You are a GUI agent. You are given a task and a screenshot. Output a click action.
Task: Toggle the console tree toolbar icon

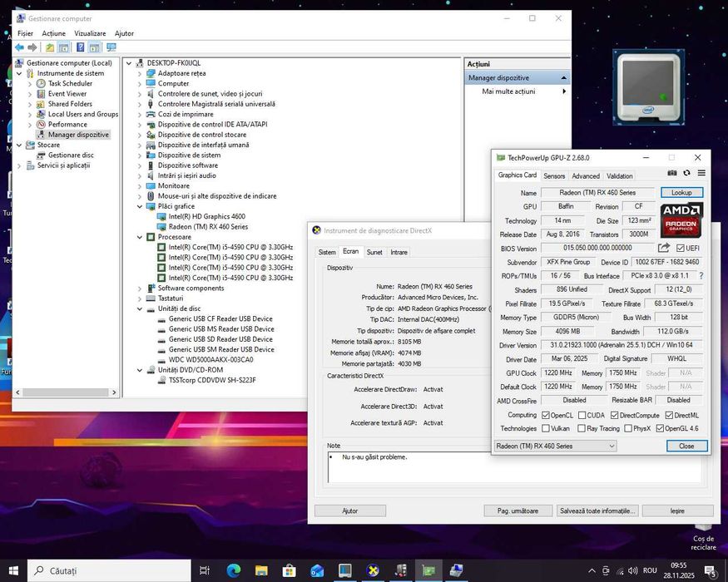pos(63,47)
